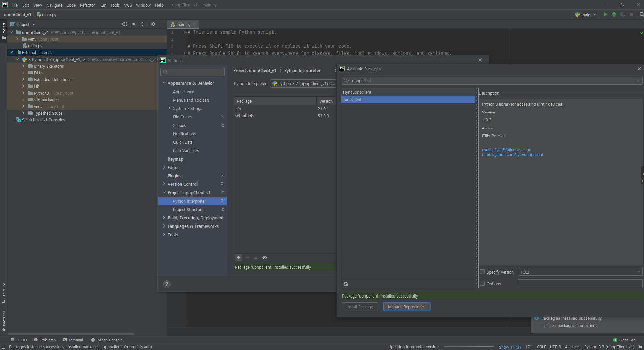The width and height of the screenshot is (644, 350).
Task: Click the upgrade package arrow icon
Action: (256, 258)
